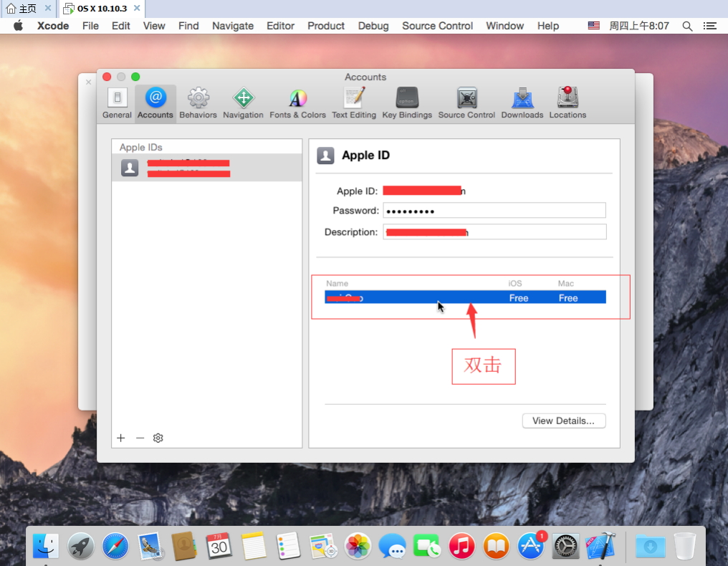Open Notes from the Dock

coord(254,545)
